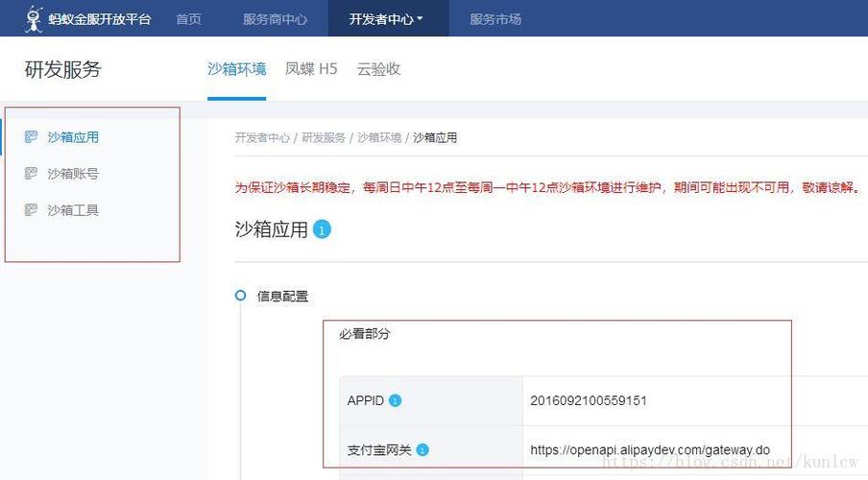
Task: Follow the 研发服务 breadcrumb link
Action: [x=324, y=138]
